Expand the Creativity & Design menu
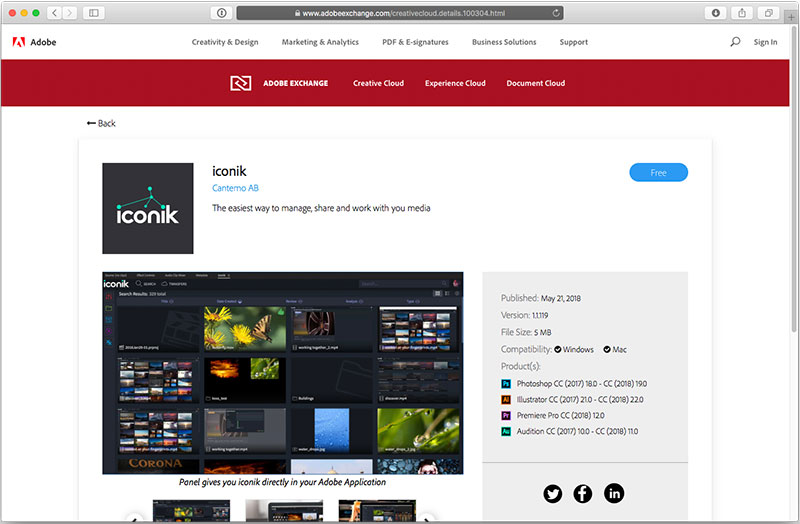The height and width of the screenshot is (524, 800). click(x=225, y=42)
